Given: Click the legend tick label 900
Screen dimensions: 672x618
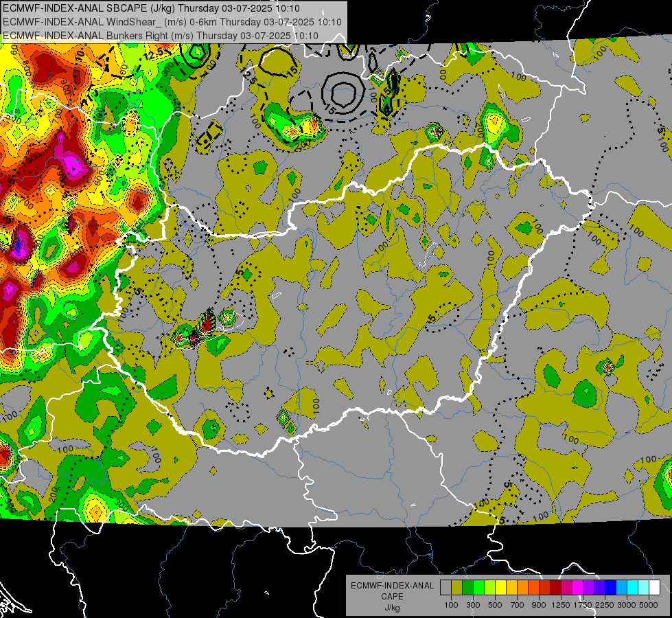Looking at the screenshot, I should (x=539, y=605).
